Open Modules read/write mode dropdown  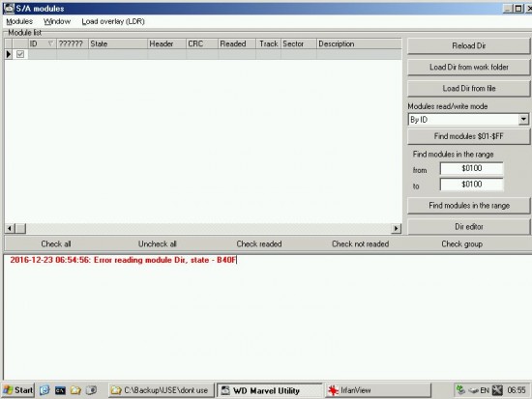pos(523,120)
